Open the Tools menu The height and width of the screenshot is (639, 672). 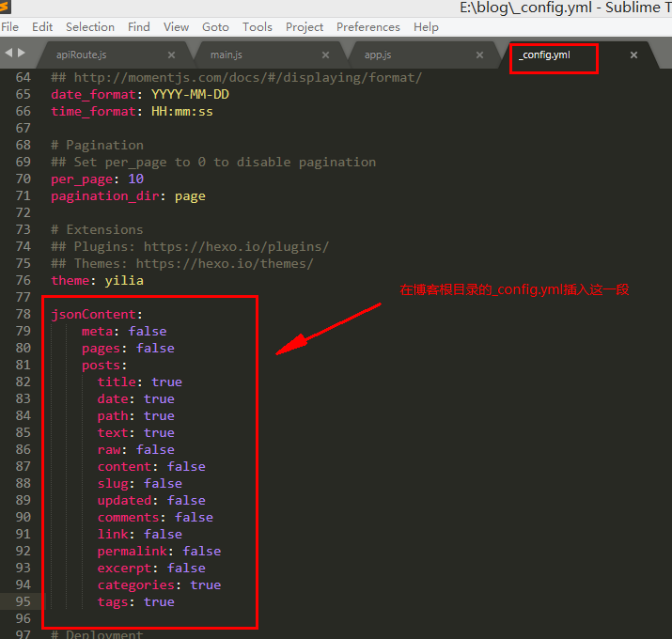[258, 27]
